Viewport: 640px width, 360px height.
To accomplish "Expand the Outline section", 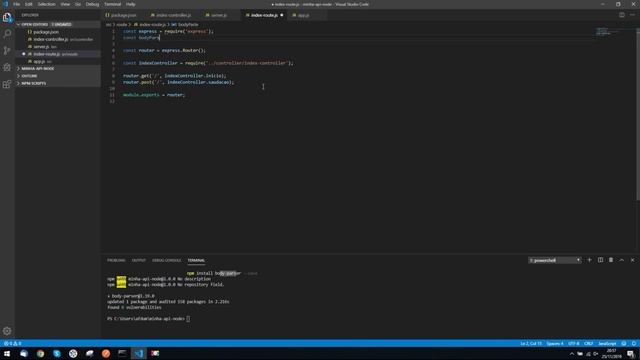I will pos(58,76).
